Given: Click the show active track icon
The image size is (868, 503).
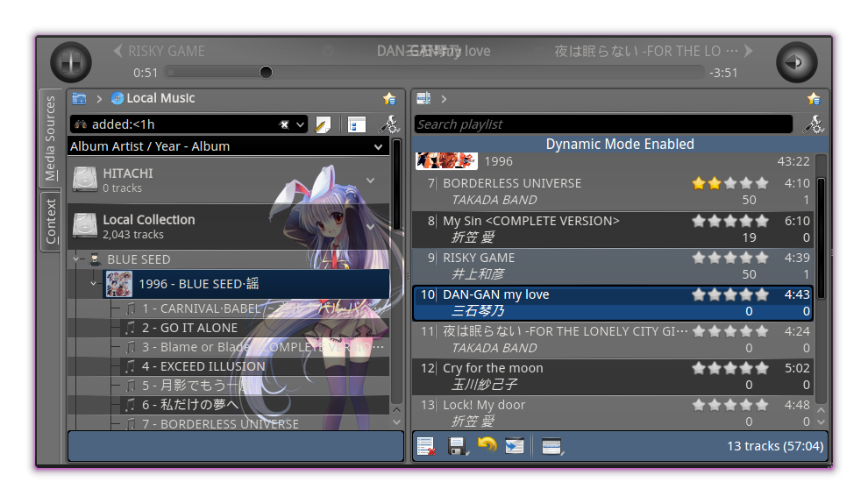Looking at the screenshot, I should (515, 446).
